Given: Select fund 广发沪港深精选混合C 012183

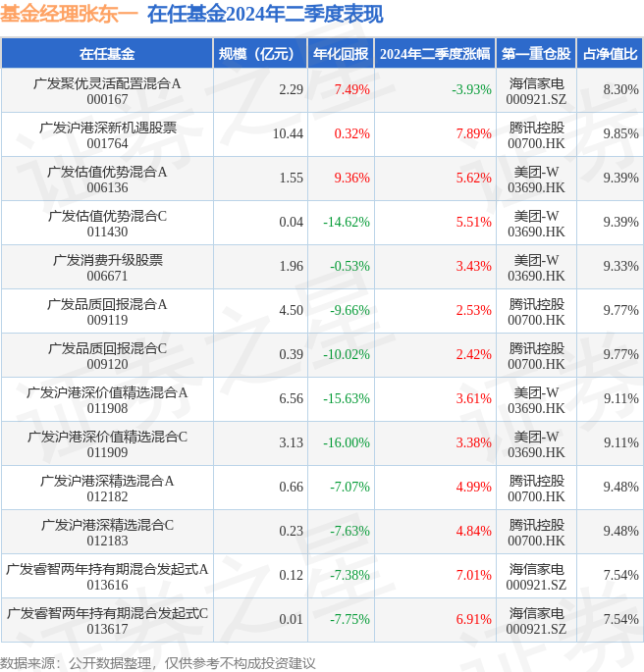Looking at the screenshot, I should click(107, 533).
